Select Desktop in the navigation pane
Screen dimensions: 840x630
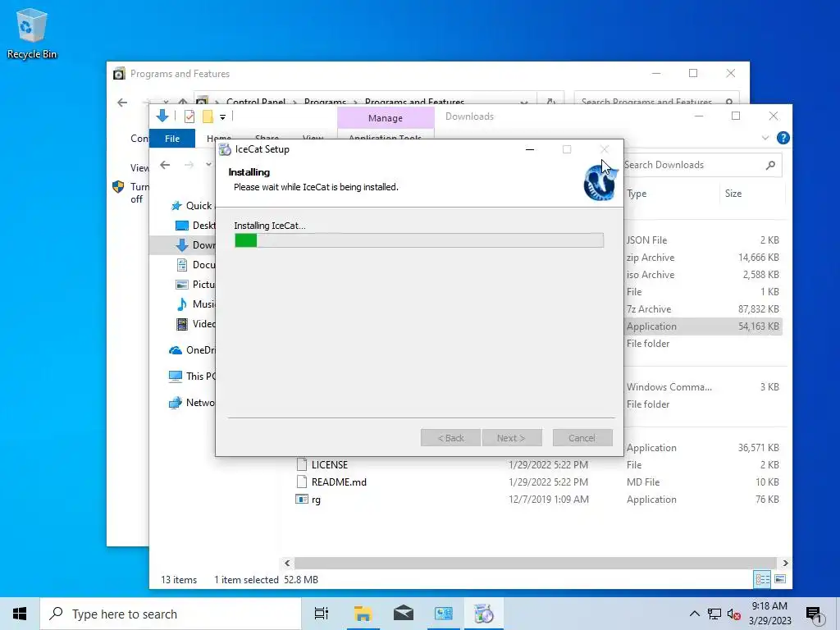pyautogui.click(x=195, y=226)
